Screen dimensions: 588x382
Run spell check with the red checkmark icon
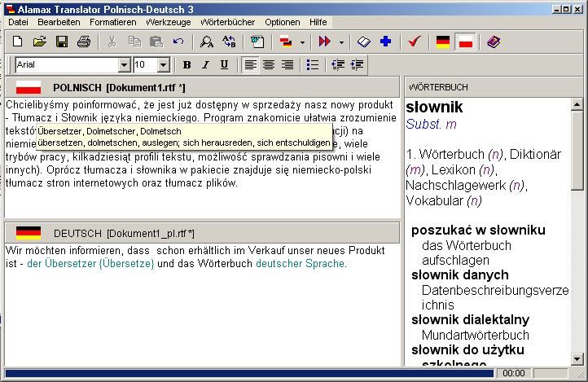click(x=415, y=42)
